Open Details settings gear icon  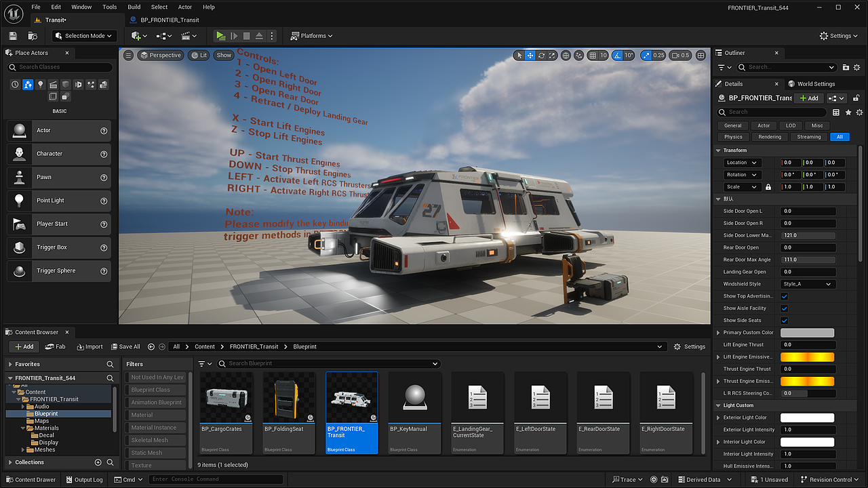click(860, 113)
